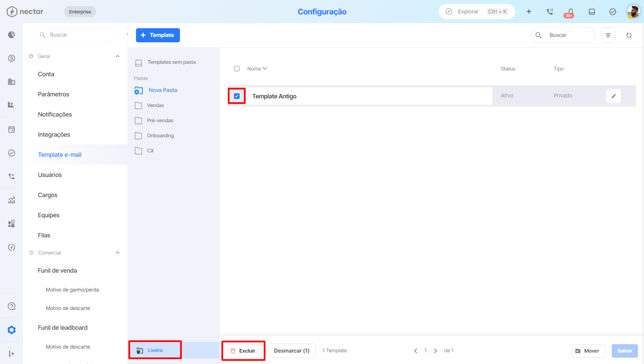Open Notificações settings
Image resolution: width=644 pixels, height=364 pixels.
[55, 115]
